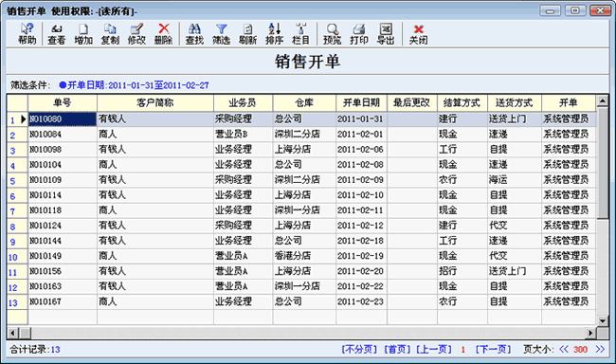Click the 仓库 column header

click(304, 103)
